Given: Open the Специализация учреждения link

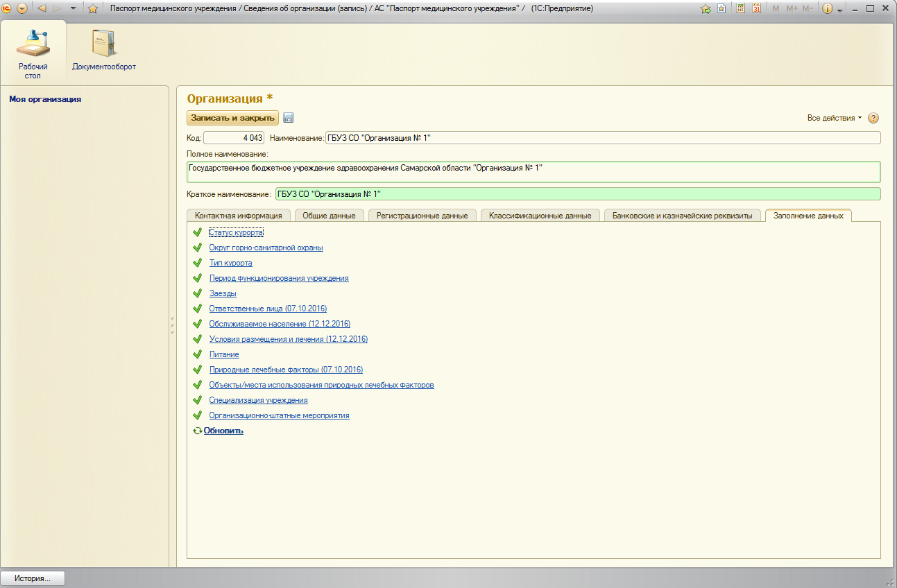Looking at the screenshot, I should pyautogui.click(x=258, y=400).
